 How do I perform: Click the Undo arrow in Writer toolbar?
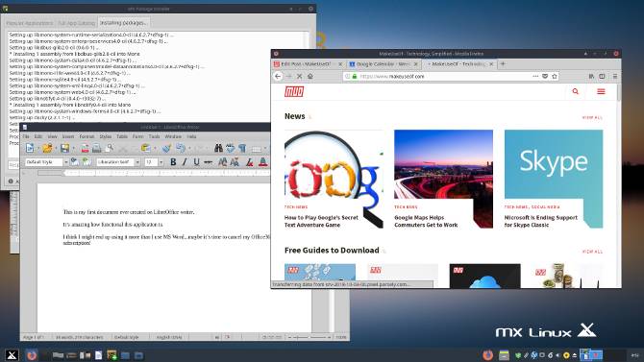(181, 148)
